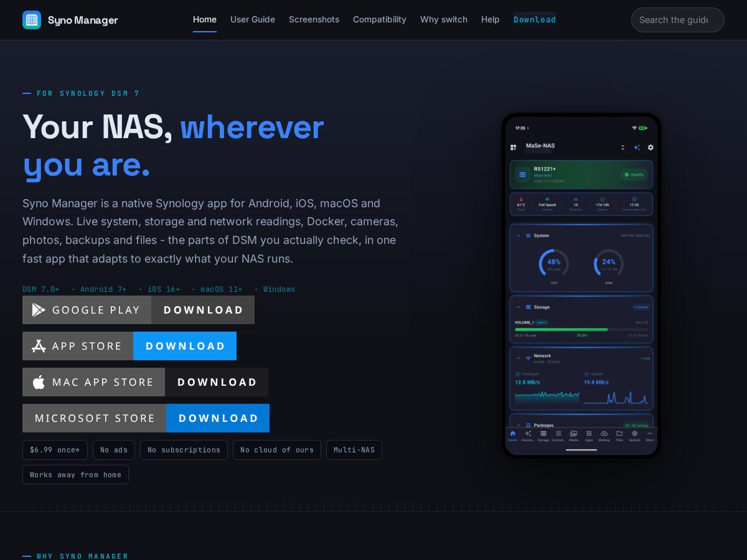Viewport: 747px width, 560px height.
Task: Open the Help nav item
Action: click(491, 19)
